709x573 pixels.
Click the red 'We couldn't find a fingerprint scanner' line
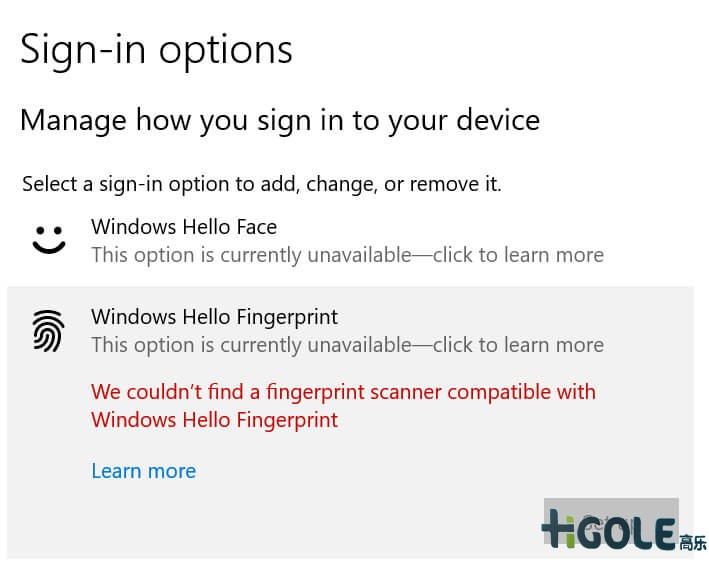point(343,391)
